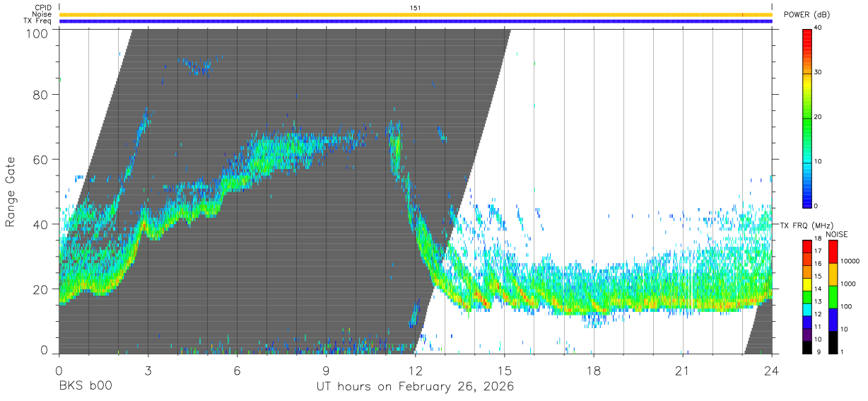
Task: Click the 3 hour tick on time axis
Action: (148, 371)
